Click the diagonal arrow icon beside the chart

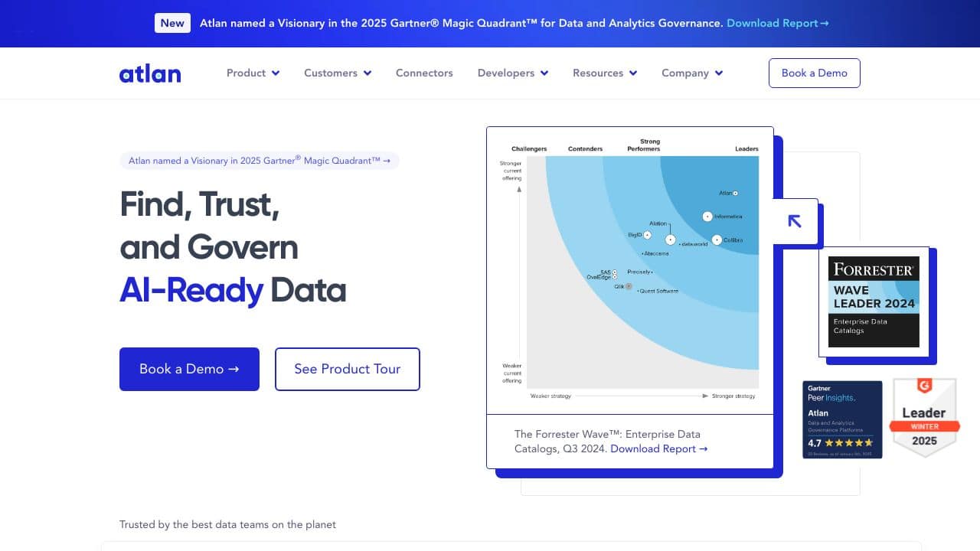click(795, 221)
